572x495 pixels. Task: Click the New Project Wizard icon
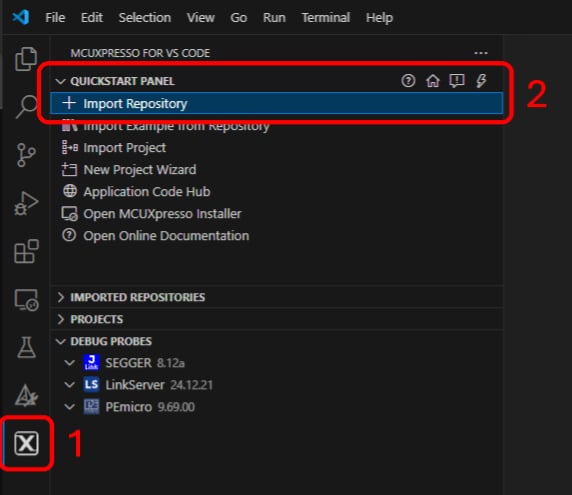tap(69, 170)
